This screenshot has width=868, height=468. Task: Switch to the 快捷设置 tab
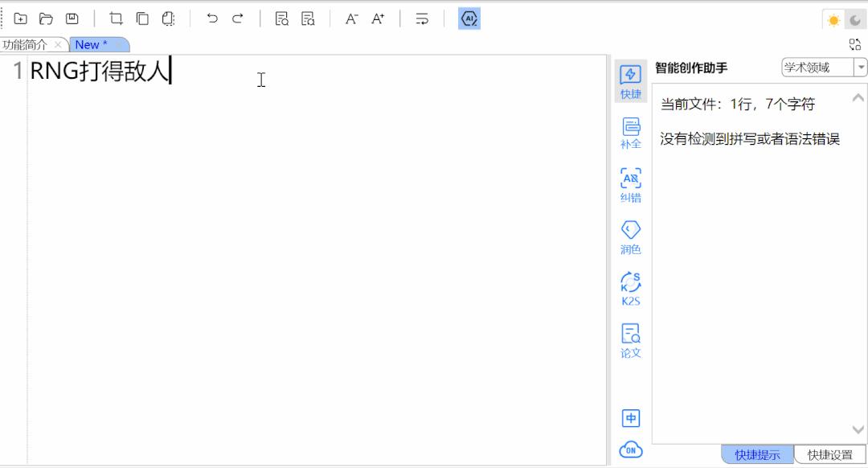[829, 454]
